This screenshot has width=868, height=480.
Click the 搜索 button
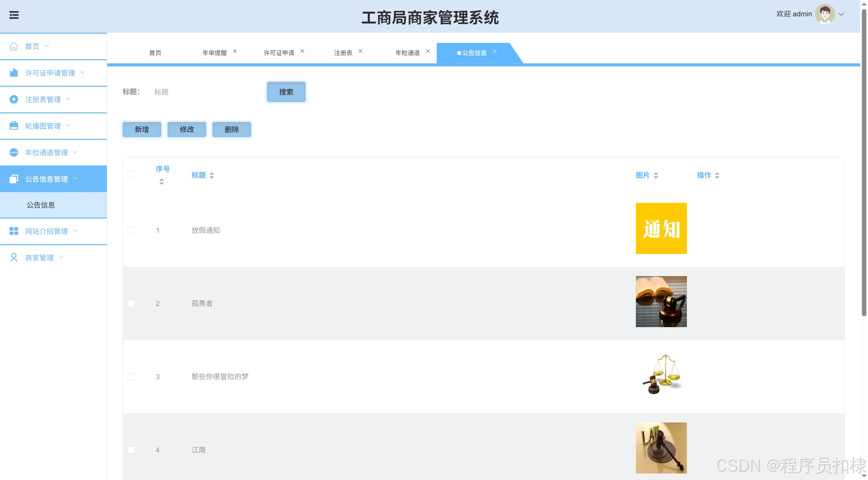(x=286, y=92)
